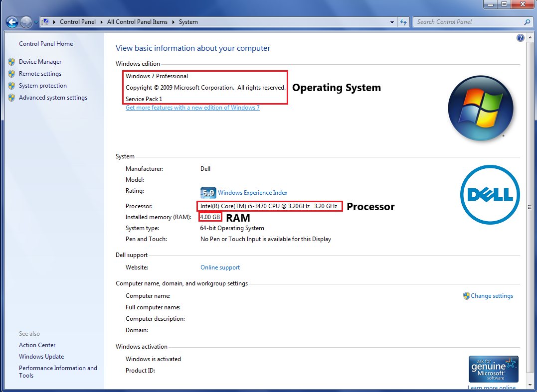Click the View basic information heading
This screenshot has height=392, width=537.
193,48
